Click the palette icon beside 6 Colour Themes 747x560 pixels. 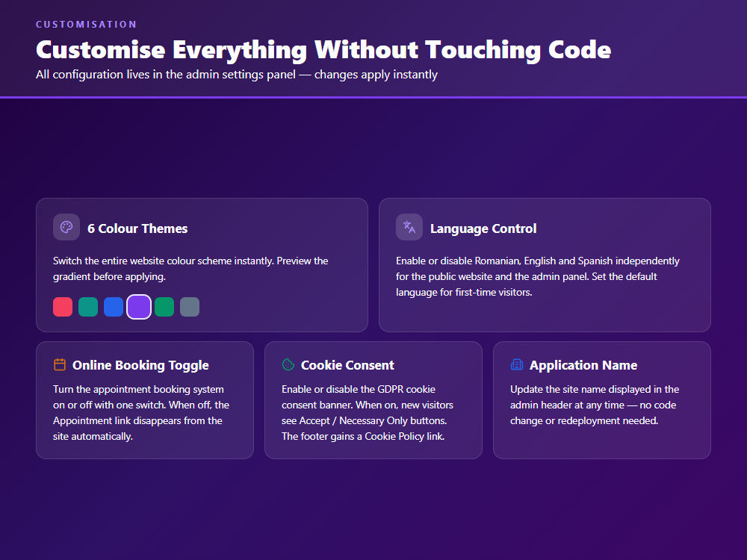(x=66, y=227)
